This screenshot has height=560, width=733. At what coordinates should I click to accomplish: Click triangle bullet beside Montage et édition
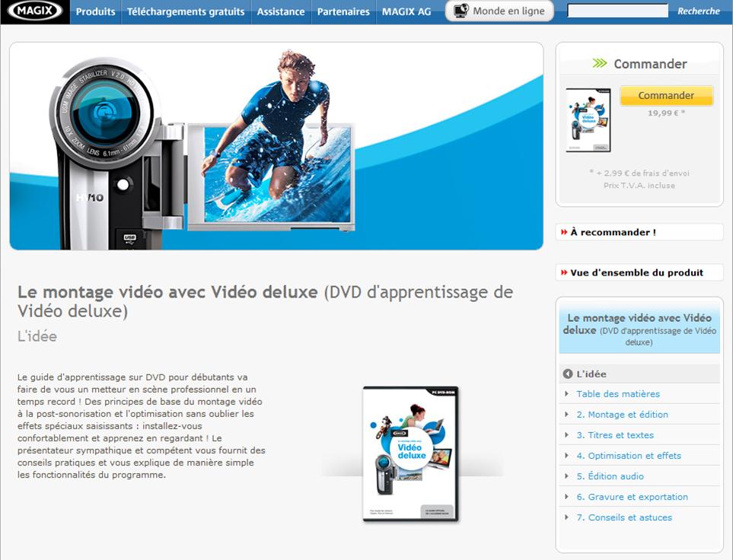click(566, 415)
